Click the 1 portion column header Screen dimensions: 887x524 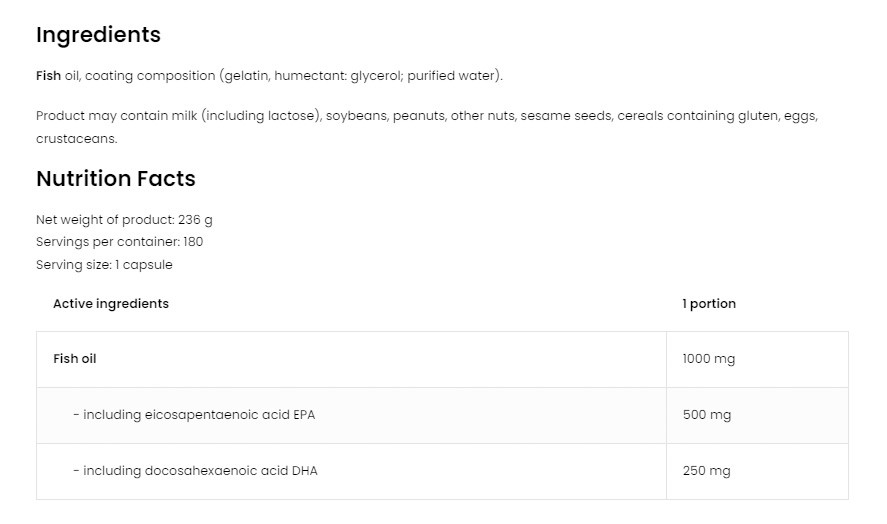(709, 304)
